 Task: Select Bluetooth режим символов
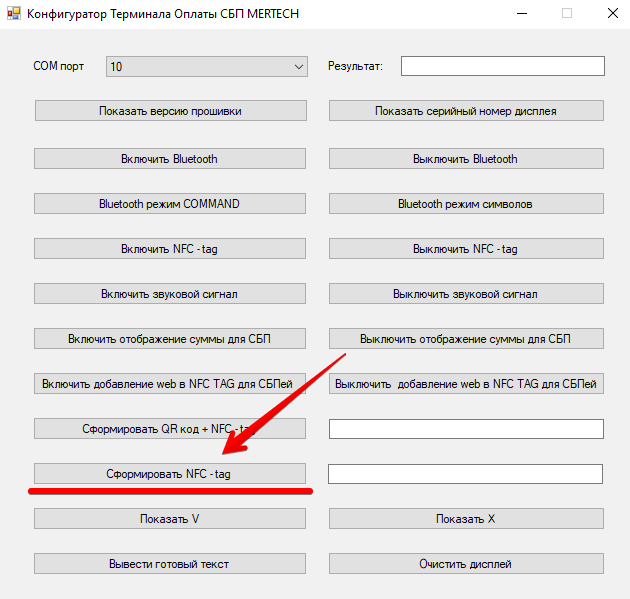[x=466, y=204]
